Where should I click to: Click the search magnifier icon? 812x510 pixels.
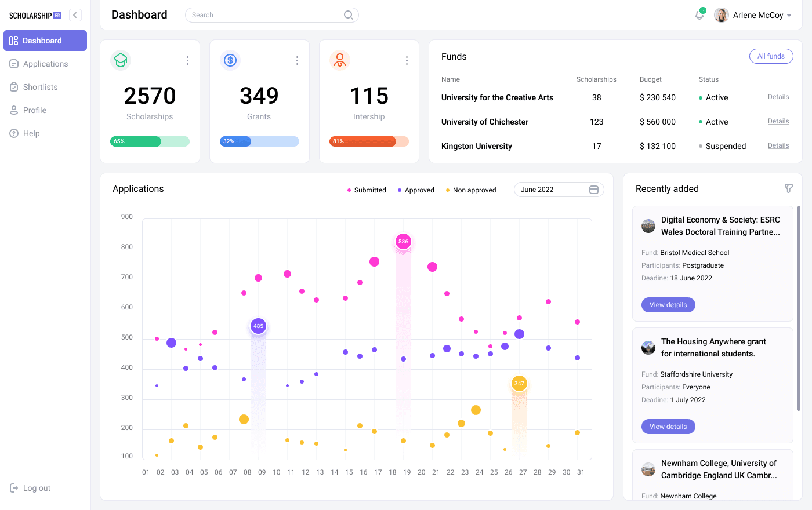click(348, 15)
